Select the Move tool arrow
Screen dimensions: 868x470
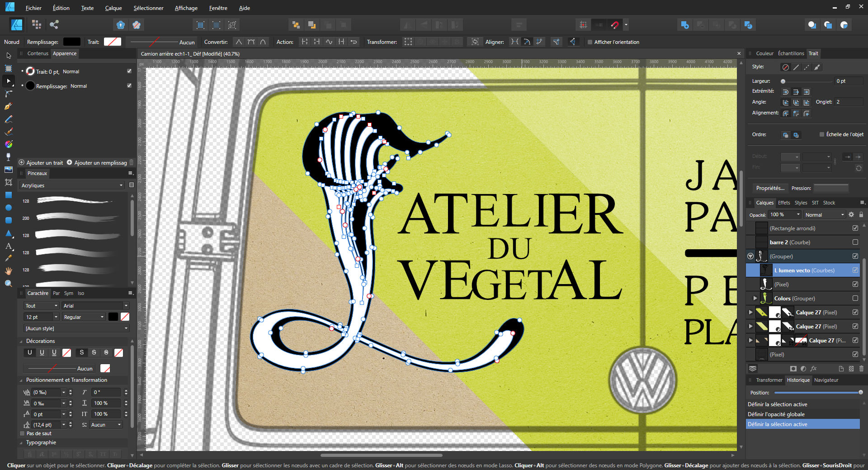tap(9, 56)
